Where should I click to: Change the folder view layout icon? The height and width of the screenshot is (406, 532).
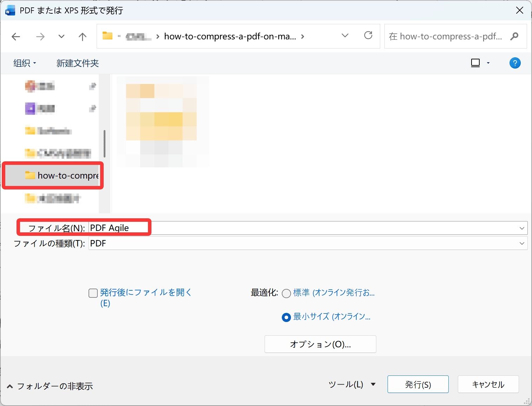pyautogui.click(x=475, y=63)
